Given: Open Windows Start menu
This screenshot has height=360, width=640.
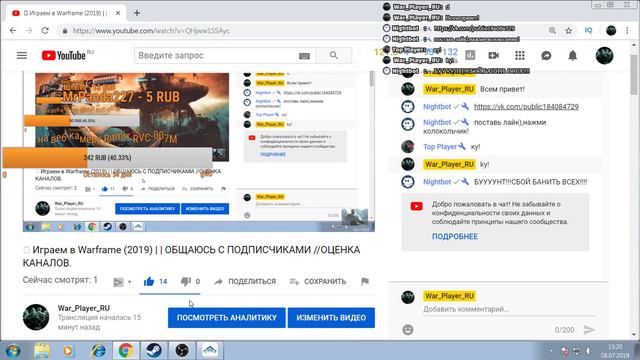Looking at the screenshot, I should click(13, 351).
